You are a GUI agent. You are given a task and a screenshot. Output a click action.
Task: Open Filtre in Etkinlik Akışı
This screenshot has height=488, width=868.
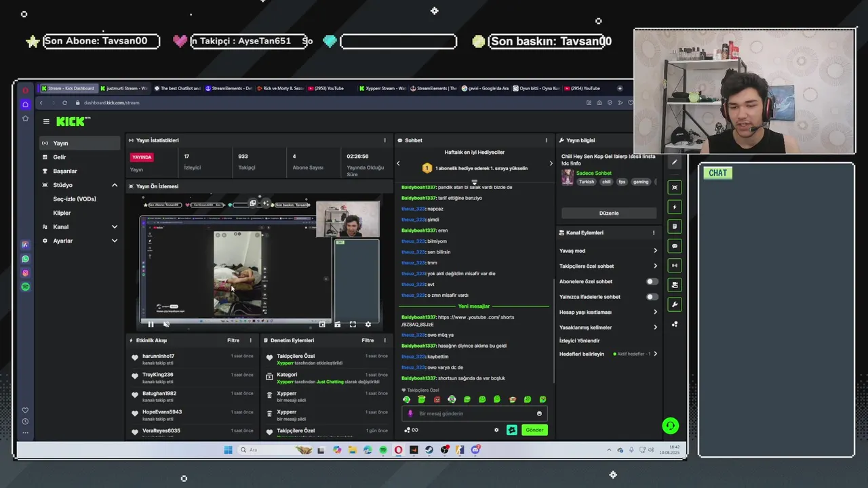click(233, 340)
